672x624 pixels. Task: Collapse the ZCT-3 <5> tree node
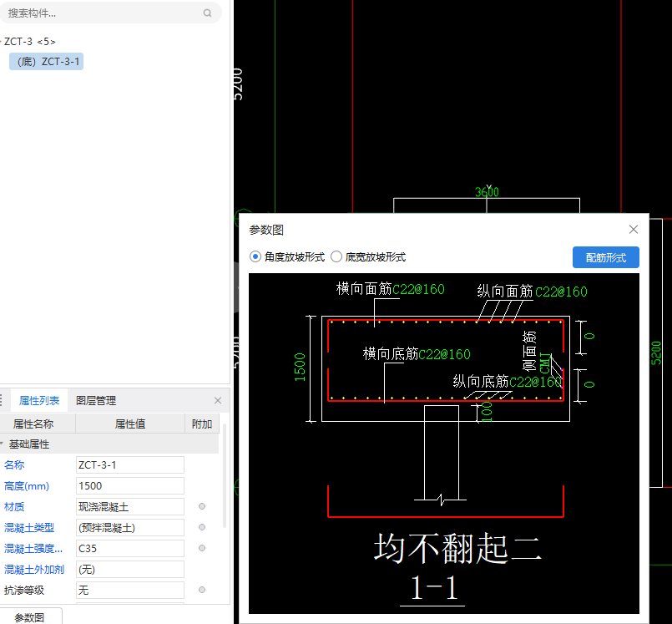click(2, 42)
